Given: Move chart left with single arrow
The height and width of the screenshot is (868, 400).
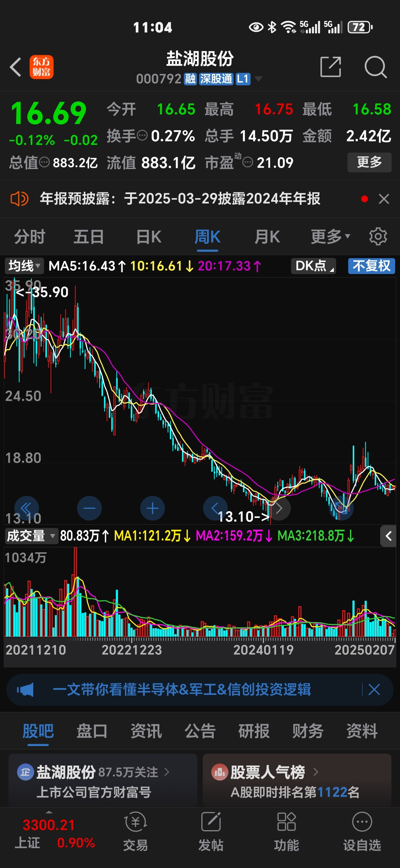Looking at the screenshot, I should (x=215, y=508).
